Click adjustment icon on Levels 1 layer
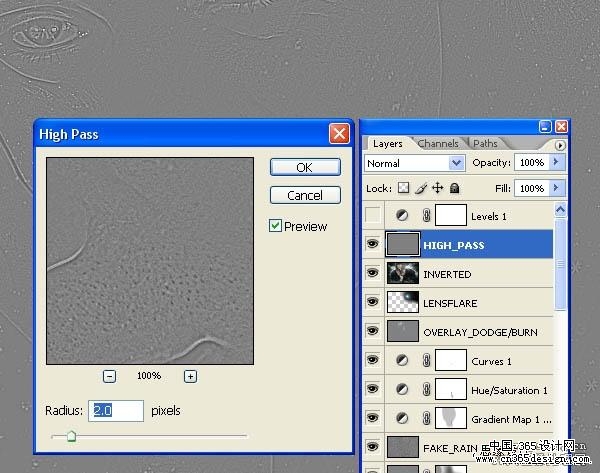Viewport: 600px width, 473px height. point(402,215)
